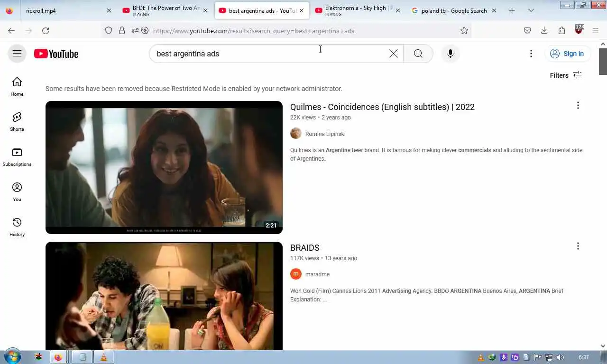Open the Quilmes Coincidences video title
Viewport: 607px width, 364px height.
point(382,107)
